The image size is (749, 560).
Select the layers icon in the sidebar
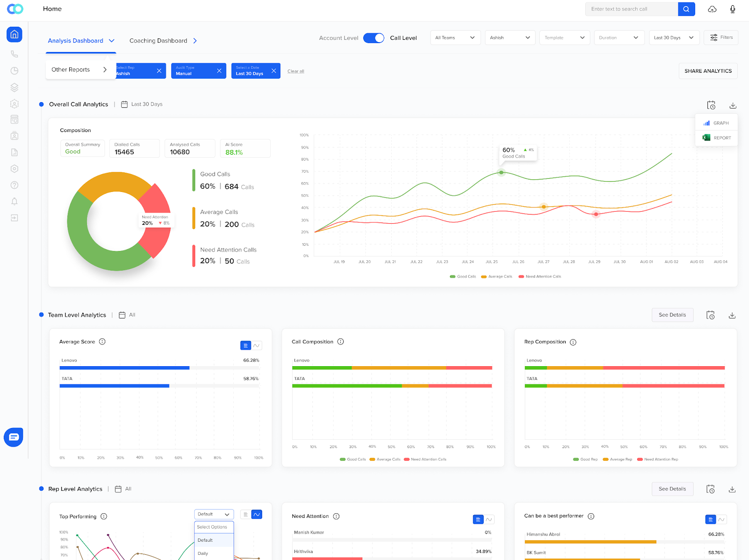(14, 87)
